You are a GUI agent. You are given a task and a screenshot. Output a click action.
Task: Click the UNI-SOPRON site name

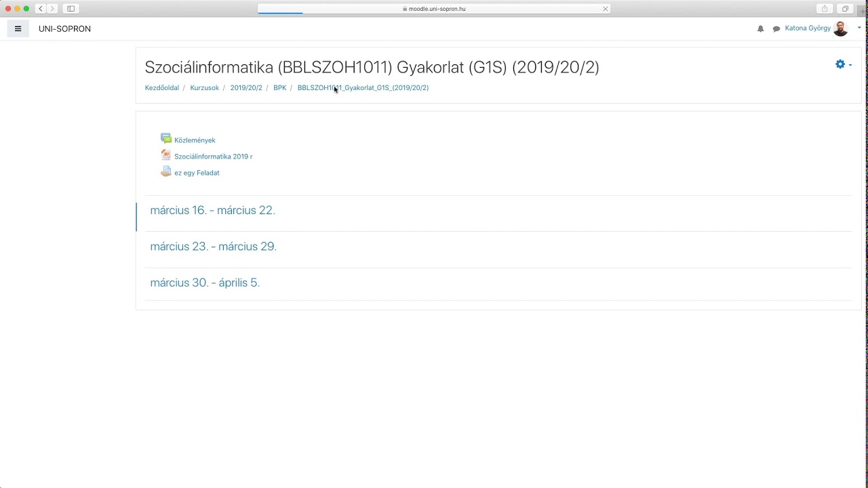point(64,28)
